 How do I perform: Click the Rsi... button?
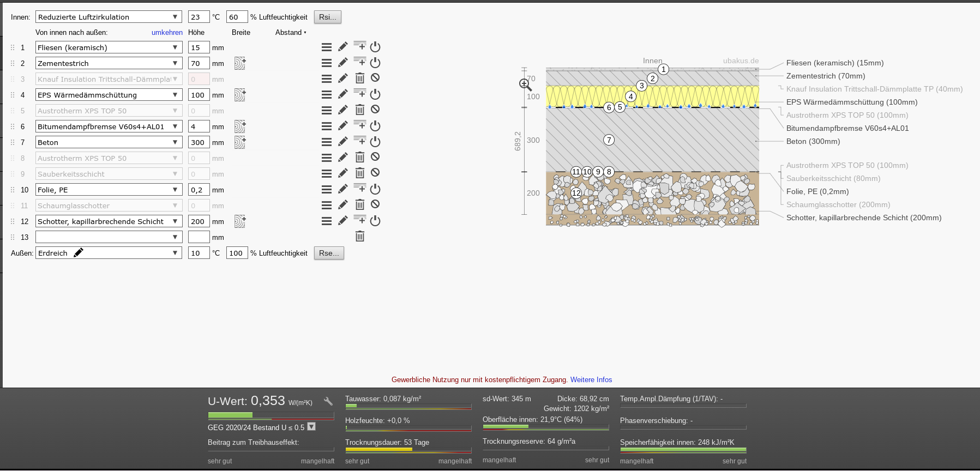click(328, 17)
